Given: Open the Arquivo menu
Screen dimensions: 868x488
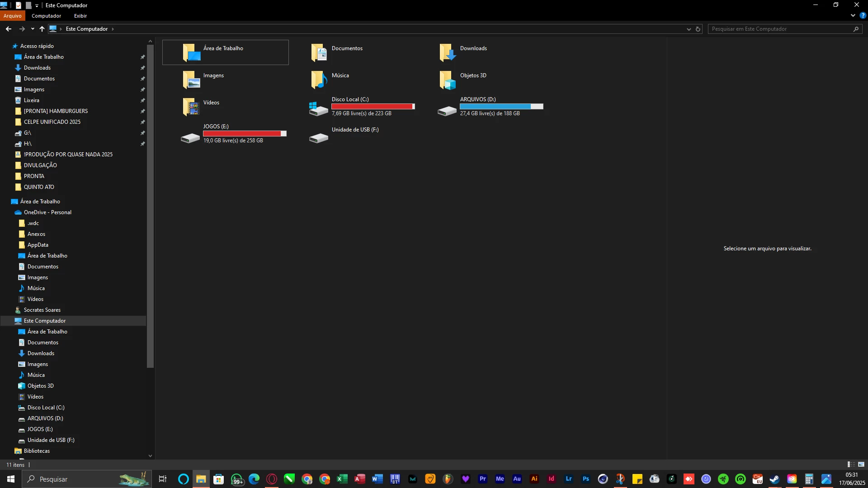Looking at the screenshot, I should click(12, 16).
